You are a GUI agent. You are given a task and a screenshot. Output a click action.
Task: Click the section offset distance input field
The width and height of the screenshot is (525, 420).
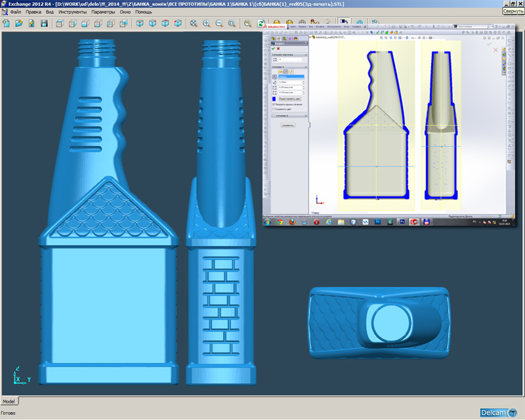(290, 83)
